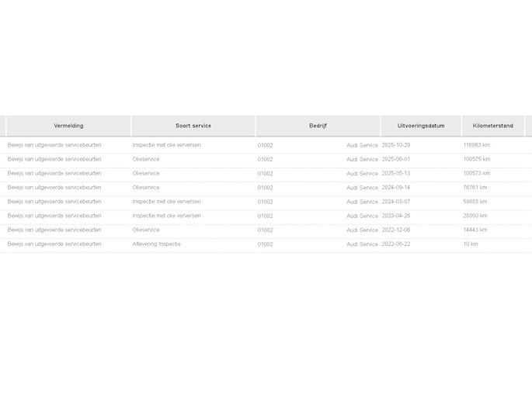Click the 76761 km mileage value

click(x=475, y=188)
